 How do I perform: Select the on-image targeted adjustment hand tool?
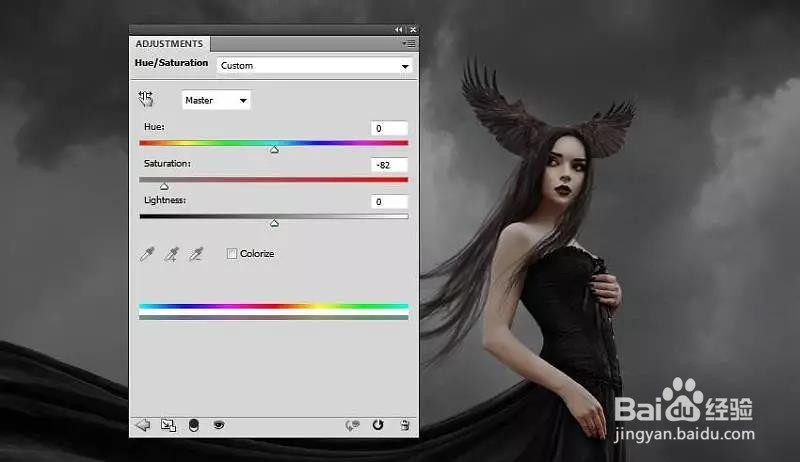pyautogui.click(x=145, y=99)
